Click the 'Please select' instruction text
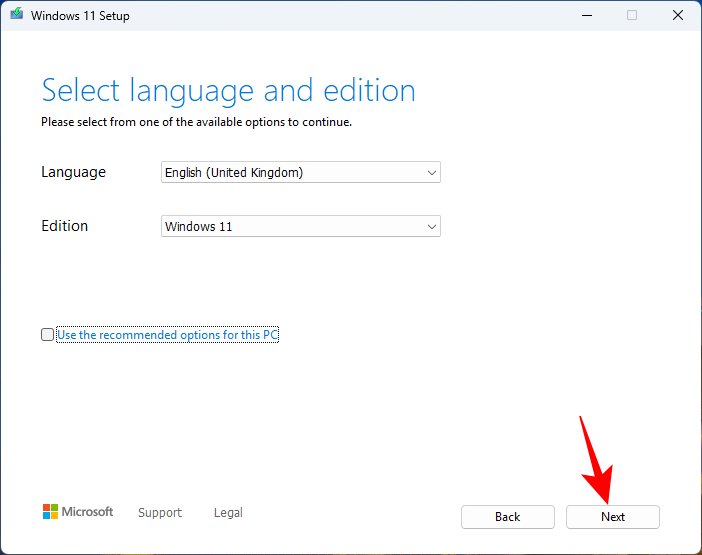The image size is (702, 555). point(196,122)
